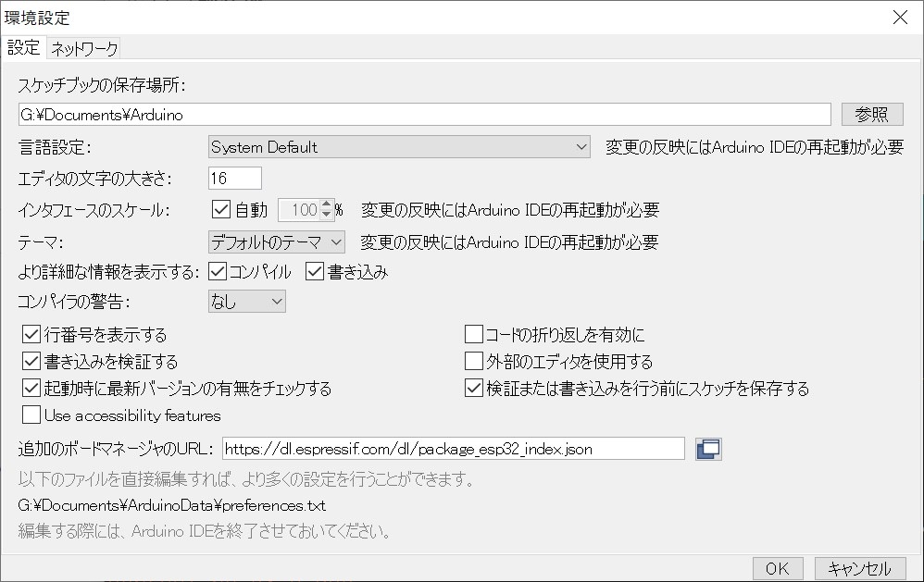924x582 pixels.
Task: Uncheck the 書き込み verbose output checkbox
Action: (315, 272)
